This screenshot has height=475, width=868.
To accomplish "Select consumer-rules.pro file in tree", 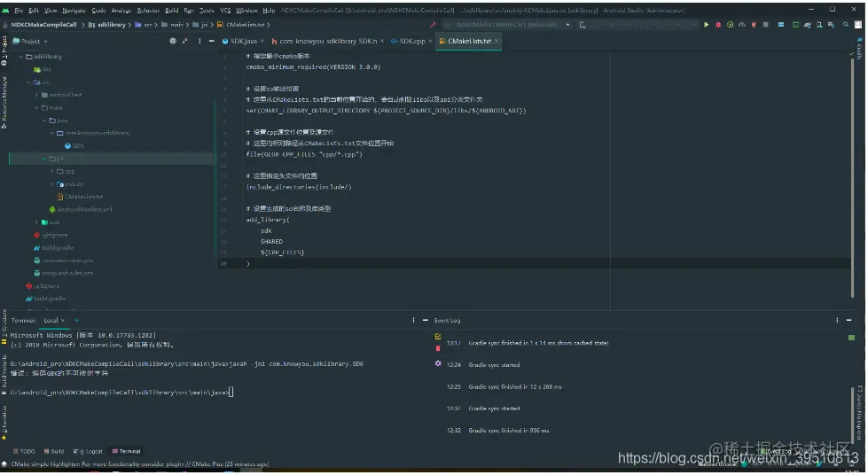I will coord(63,261).
